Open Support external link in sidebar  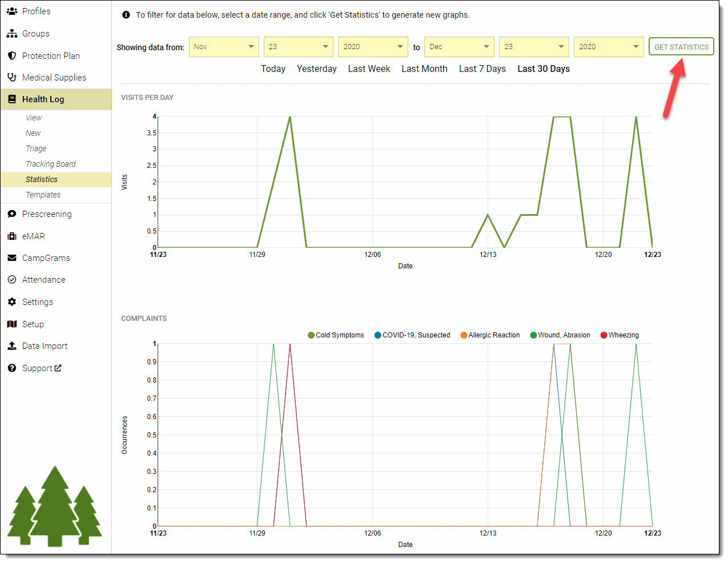[42, 368]
